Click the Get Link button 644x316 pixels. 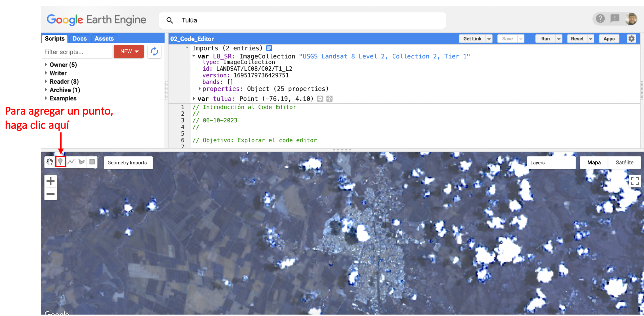coord(472,39)
